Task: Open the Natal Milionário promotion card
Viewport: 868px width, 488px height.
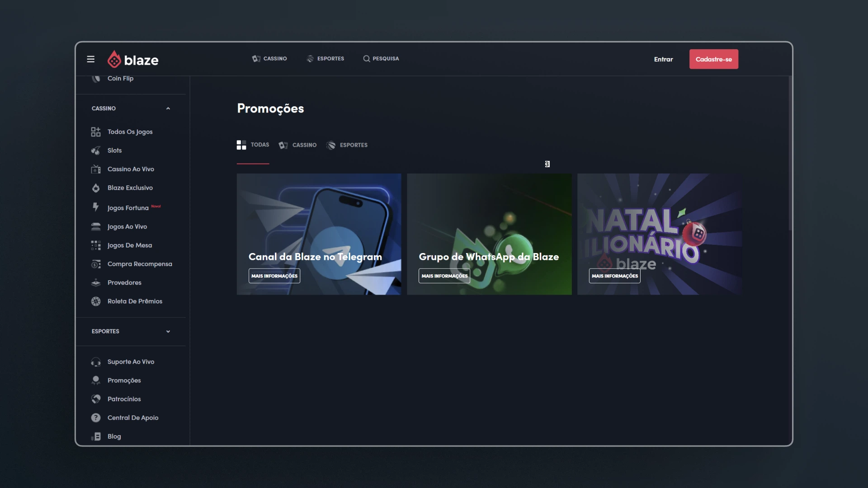Action: pyautogui.click(x=660, y=234)
